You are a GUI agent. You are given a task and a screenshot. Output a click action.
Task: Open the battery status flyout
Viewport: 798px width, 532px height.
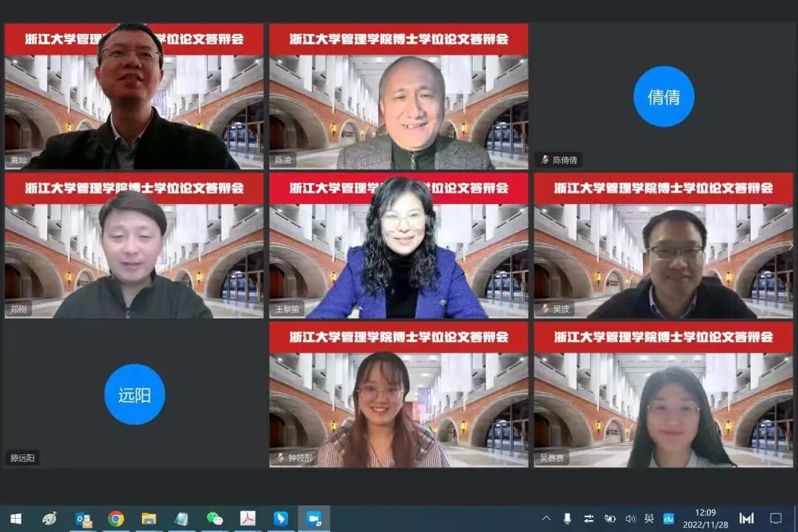tap(610, 519)
